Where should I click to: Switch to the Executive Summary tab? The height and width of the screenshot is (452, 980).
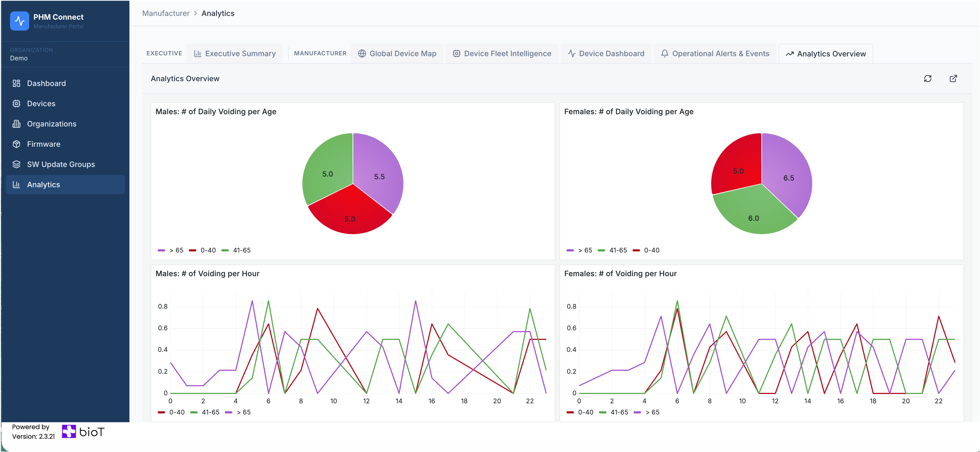pyautogui.click(x=235, y=54)
